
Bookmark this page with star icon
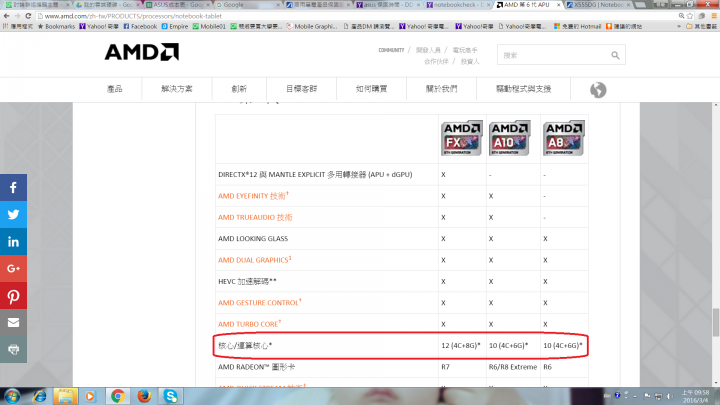tap(690, 16)
